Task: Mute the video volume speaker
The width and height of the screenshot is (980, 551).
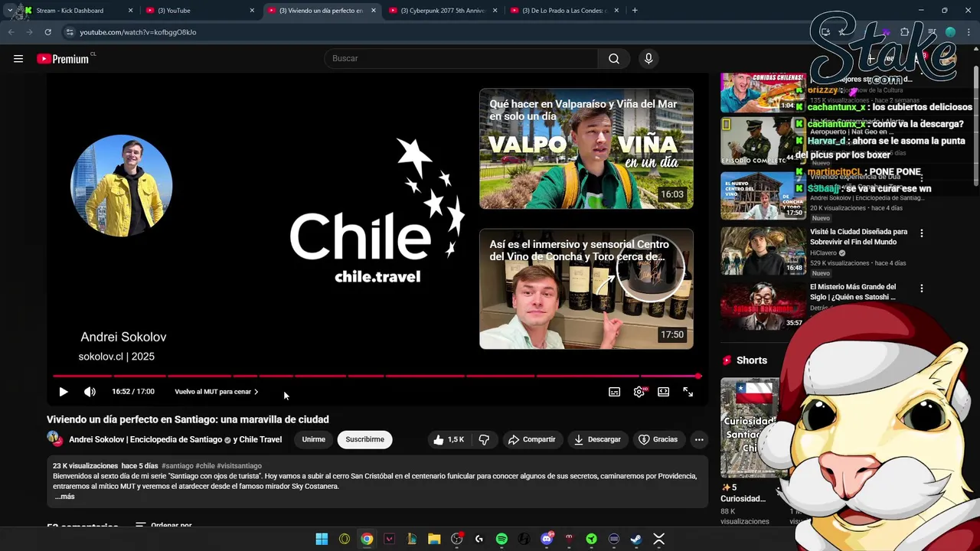Action: [x=90, y=392]
